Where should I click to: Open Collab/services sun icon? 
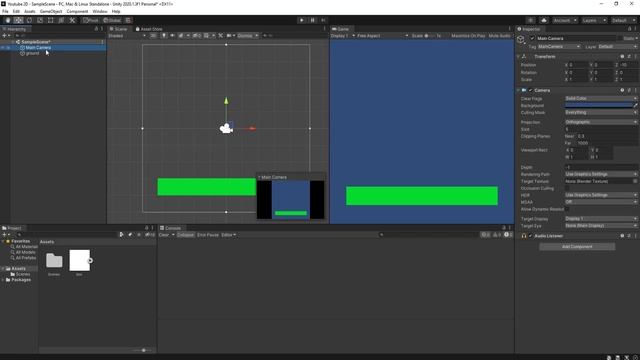(x=531, y=20)
